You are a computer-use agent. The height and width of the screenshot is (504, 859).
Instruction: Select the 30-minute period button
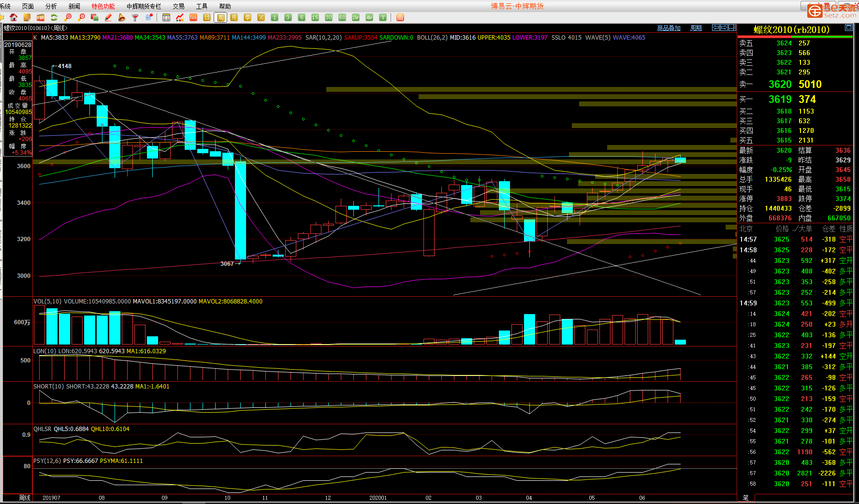329,17
